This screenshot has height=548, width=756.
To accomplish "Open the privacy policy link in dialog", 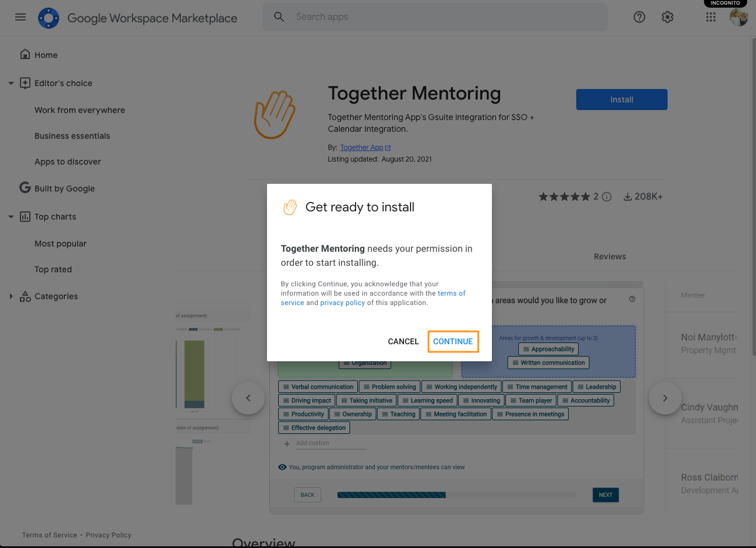I will tap(343, 303).
